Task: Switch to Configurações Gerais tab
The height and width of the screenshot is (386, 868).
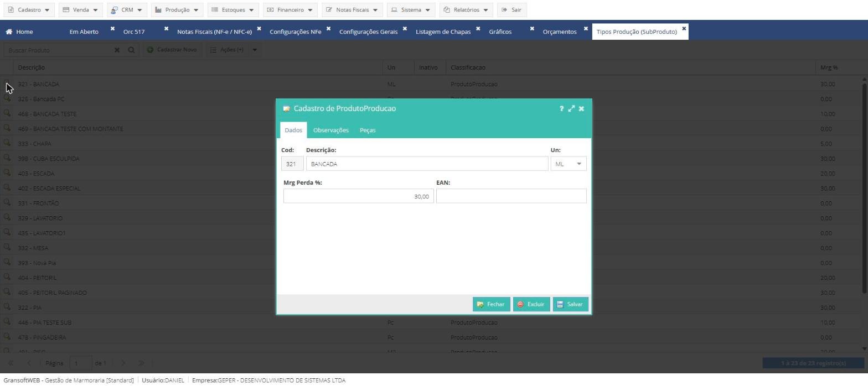Action: click(368, 32)
